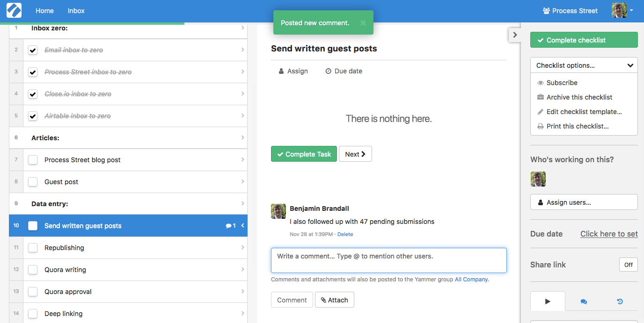Check the Process Street blog post task
644x323 pixels.
point(33,160)
